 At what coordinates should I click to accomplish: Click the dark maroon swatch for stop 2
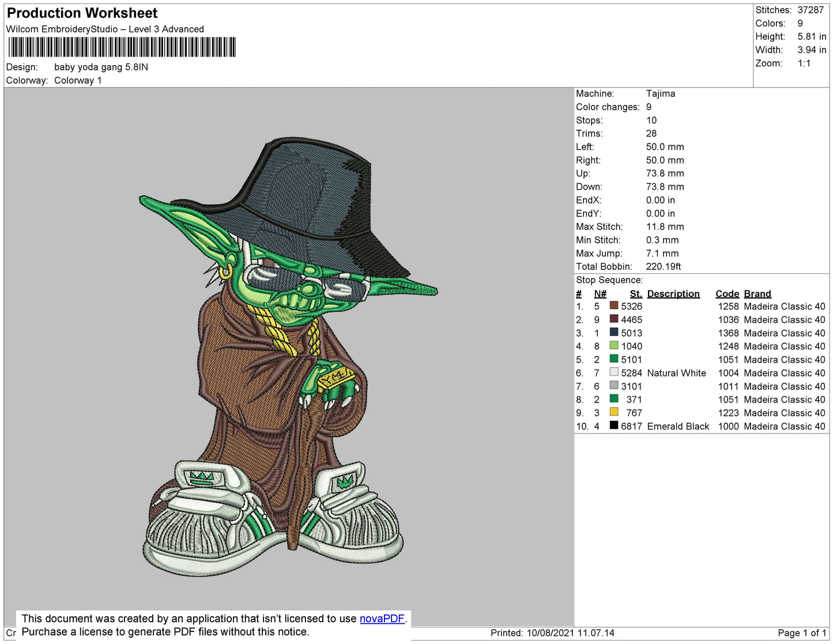tap(614, 319)
